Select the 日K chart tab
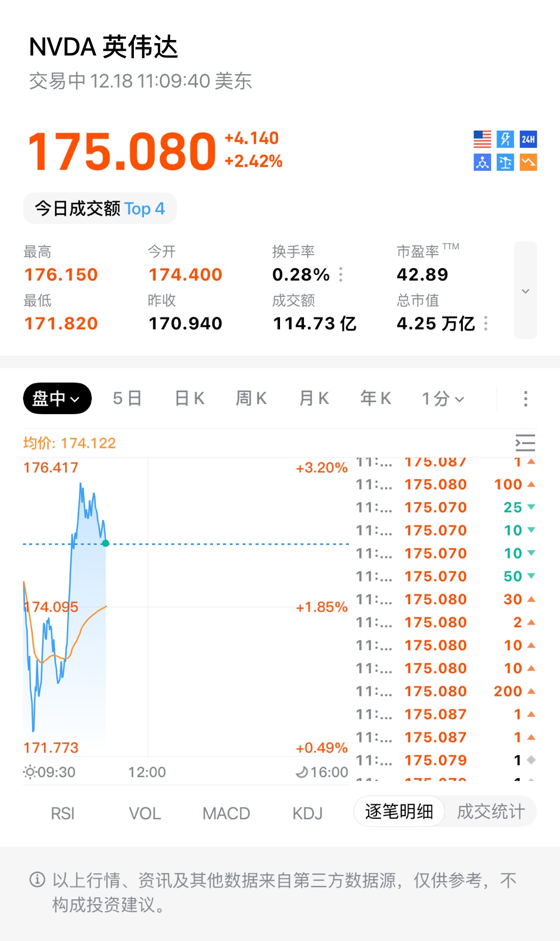The height and width of the screenshot is (941, 560). (x=190, y=399)
